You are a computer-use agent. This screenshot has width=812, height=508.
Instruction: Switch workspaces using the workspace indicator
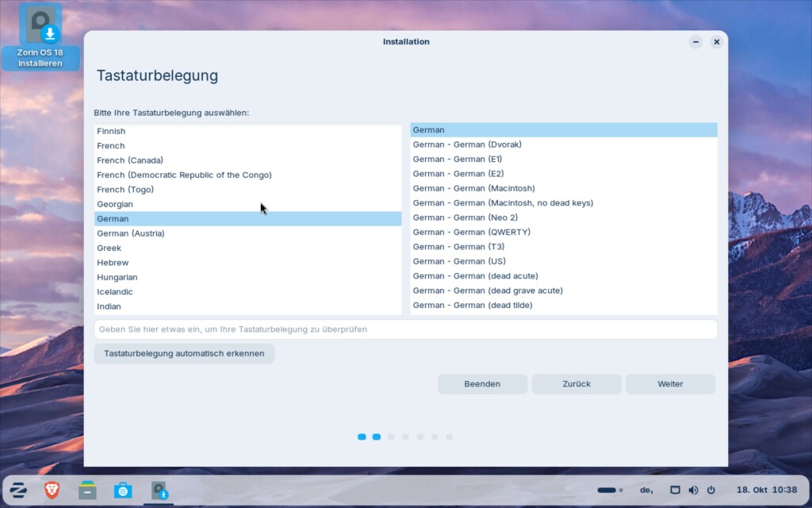(609, 491)
